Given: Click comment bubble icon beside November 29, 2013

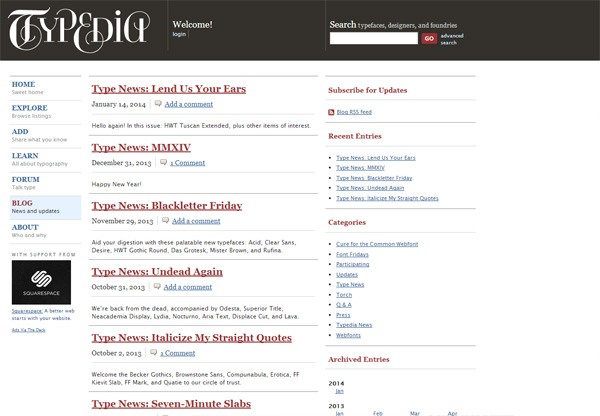Looking at the screenshot, I should 165,220.
